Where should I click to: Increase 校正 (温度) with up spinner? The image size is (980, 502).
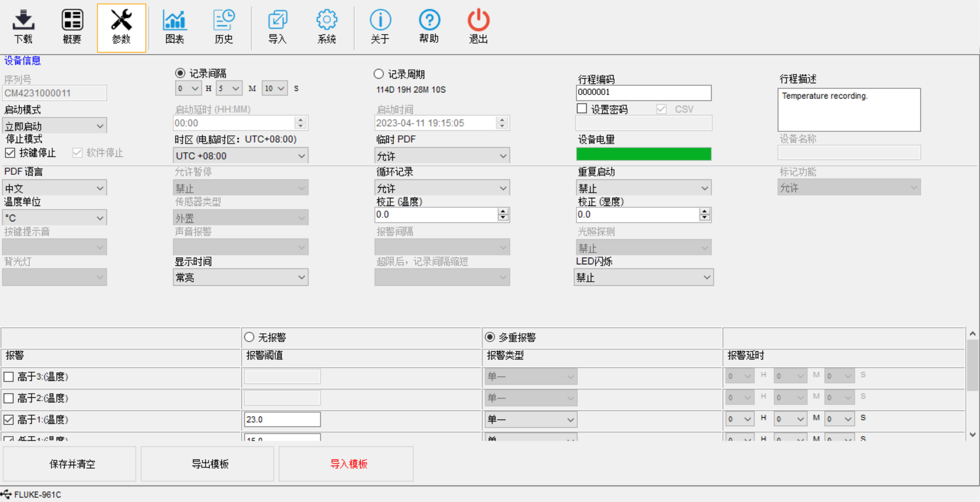click(x=503, y=211)
